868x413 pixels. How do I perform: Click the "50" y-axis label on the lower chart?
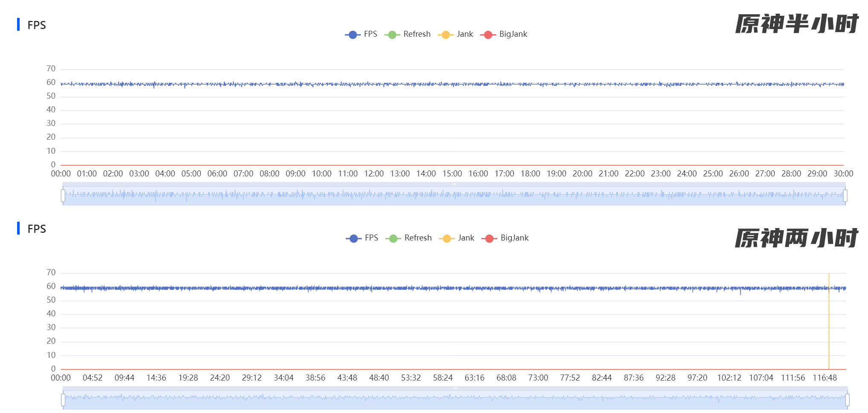51,300
